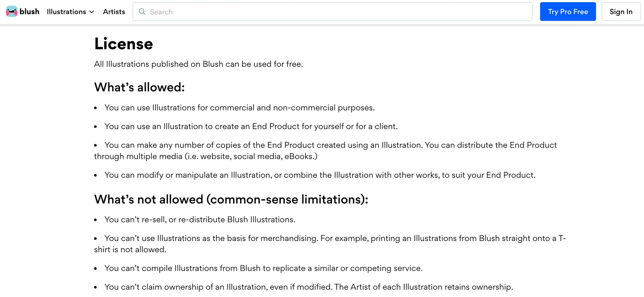Click the pink mascot icon in header

(12, 11)
